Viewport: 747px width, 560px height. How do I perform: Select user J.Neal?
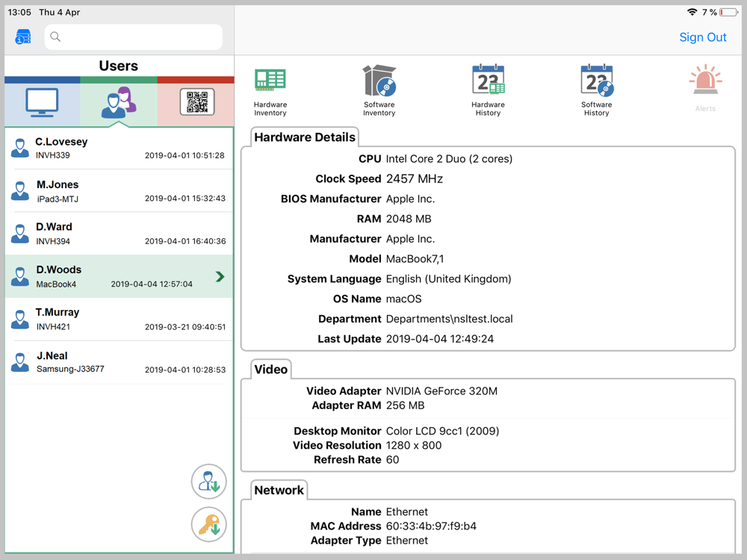pyautogui.click(x=119, y=362)
